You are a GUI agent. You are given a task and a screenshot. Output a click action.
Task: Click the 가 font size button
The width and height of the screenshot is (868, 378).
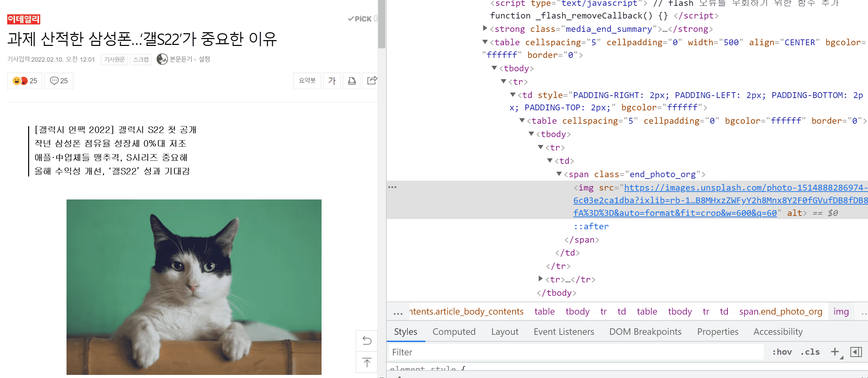click(x=332, y=81)
